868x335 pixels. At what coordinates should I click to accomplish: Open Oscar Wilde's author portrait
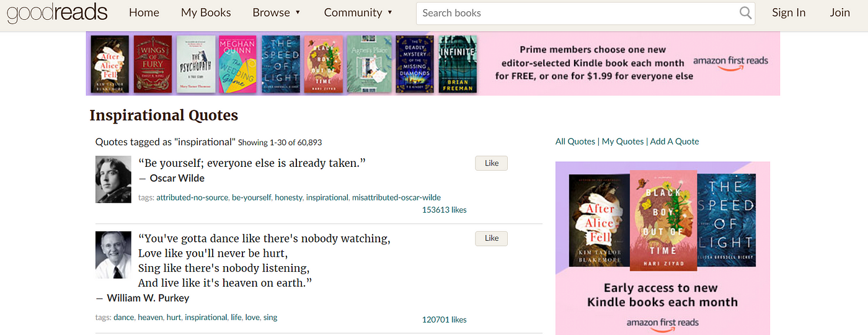113,179
